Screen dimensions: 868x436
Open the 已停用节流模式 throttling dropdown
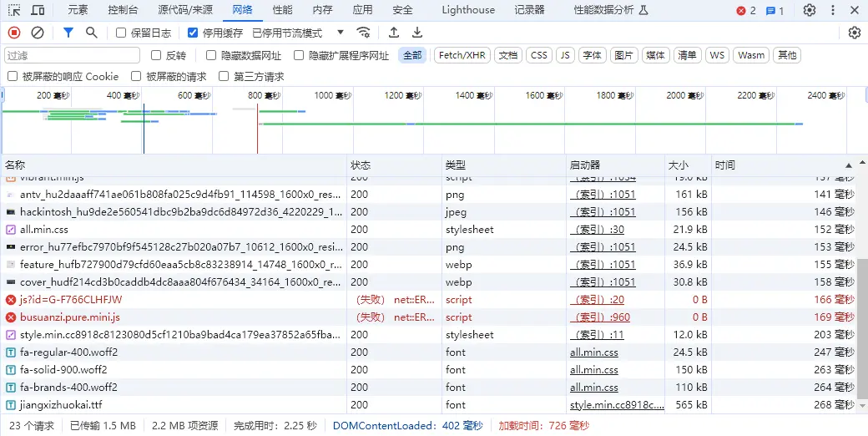point(299,33)
